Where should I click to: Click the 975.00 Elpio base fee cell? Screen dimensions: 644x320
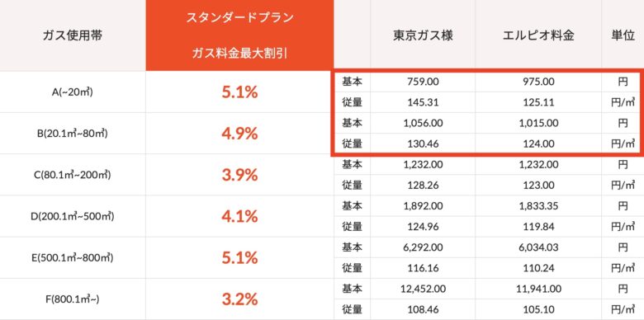(538, 82)
